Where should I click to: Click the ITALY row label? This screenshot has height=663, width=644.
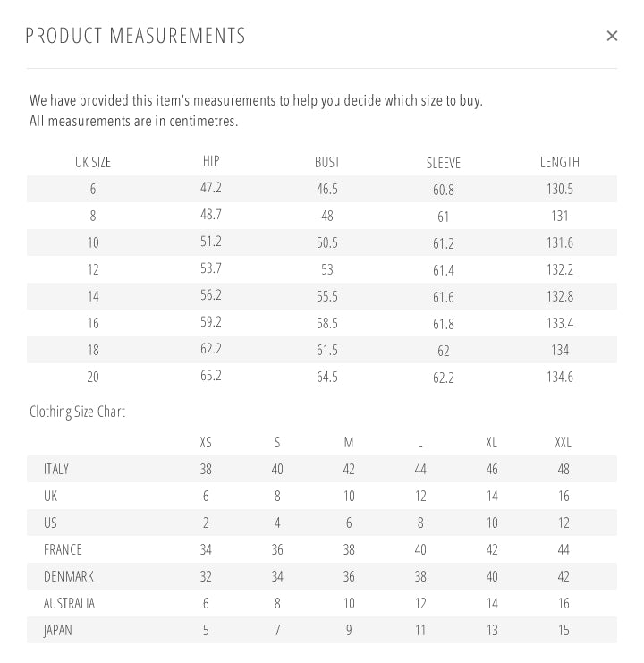[56, 469]
